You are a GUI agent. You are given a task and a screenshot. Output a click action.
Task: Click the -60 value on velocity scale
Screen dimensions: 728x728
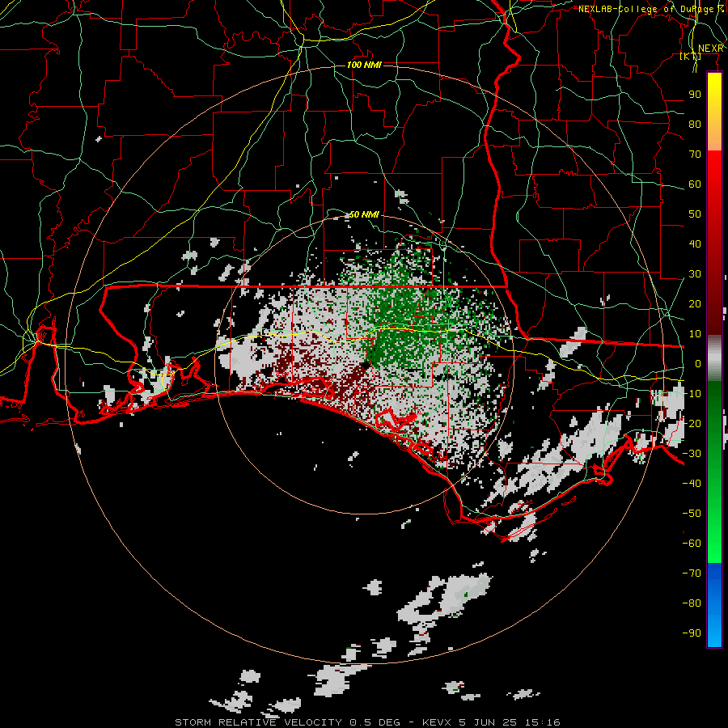coord(692,544)
